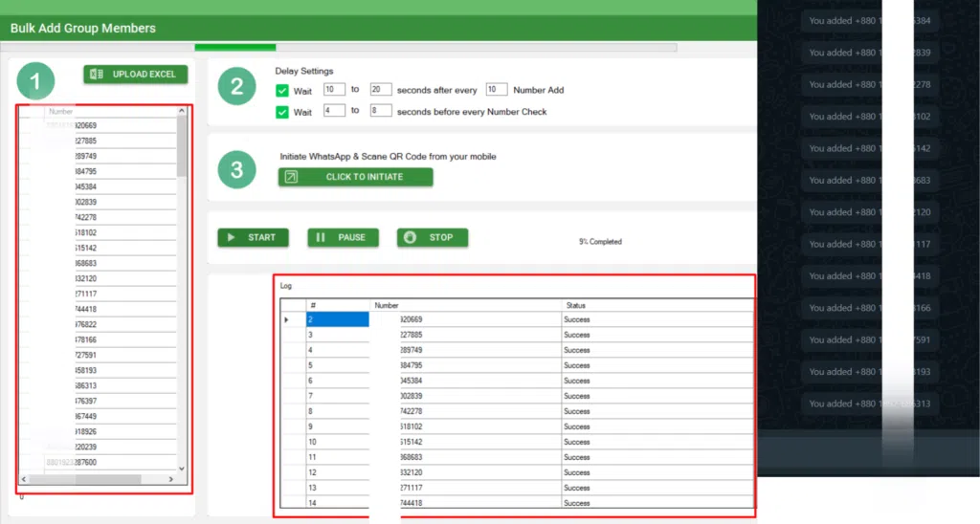Click number 384795 in the Log table

[412, 365]
